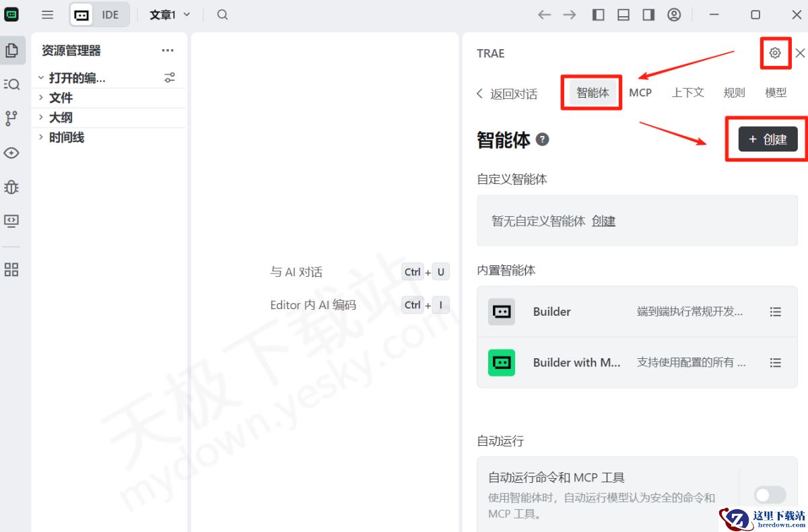808x532 pixels.
Task: Open the Search view in activity bar
Action: coord(11,84)
